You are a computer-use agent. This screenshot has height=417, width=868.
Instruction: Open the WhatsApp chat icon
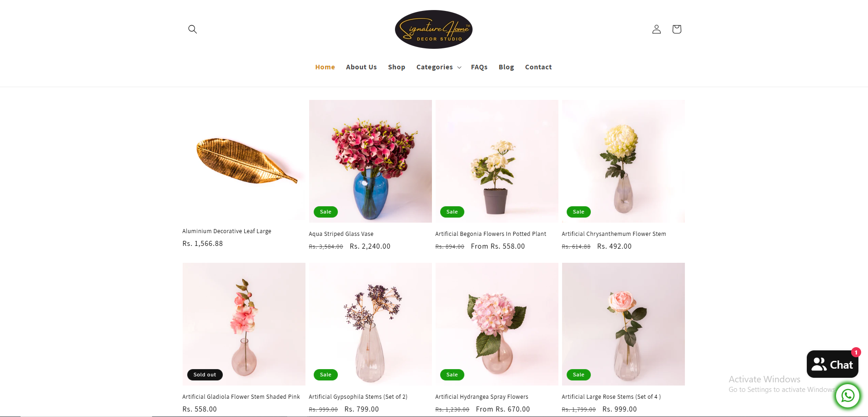(847, 396)
